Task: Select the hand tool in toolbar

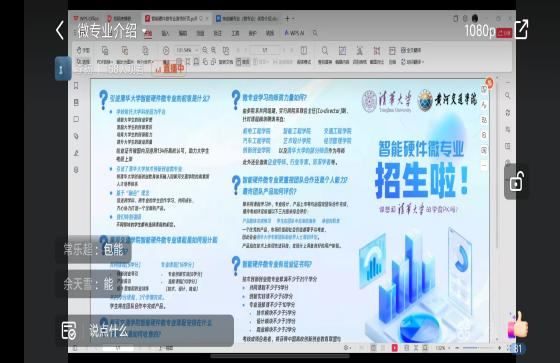Action: pyautogui.click(x=83, y=50)
